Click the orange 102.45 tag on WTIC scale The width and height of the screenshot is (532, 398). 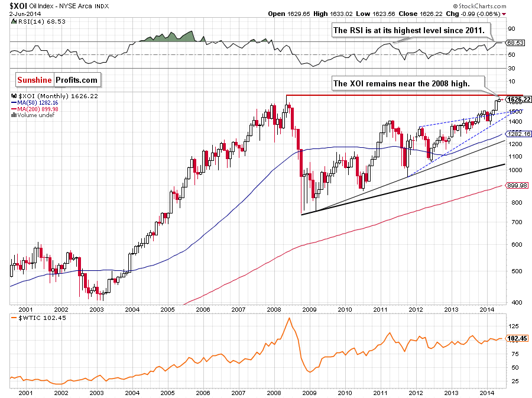(518, 338)
